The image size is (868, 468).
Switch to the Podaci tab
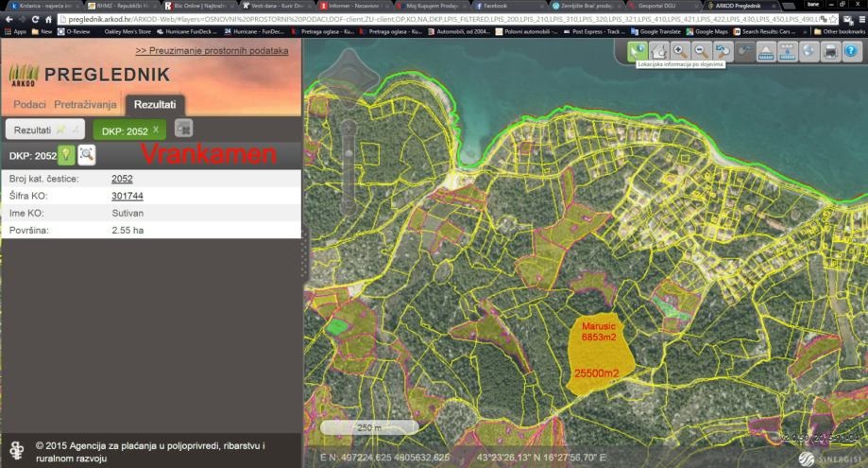29,103
